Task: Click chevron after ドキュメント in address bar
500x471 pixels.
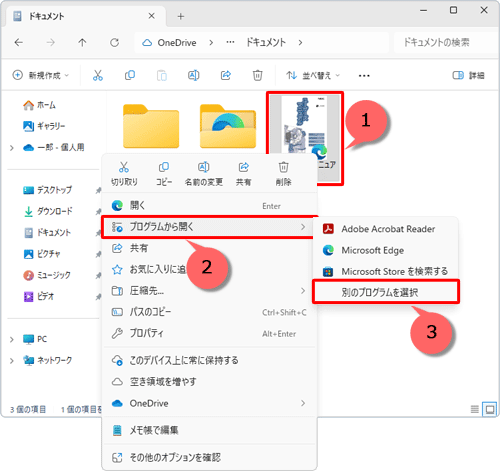Action: click(x=300, y=43)
